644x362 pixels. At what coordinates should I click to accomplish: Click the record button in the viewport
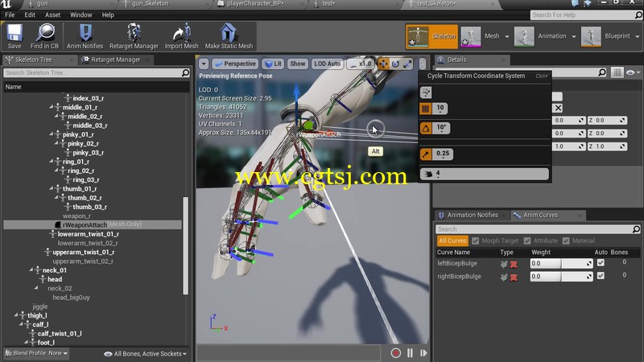point(395,353)
